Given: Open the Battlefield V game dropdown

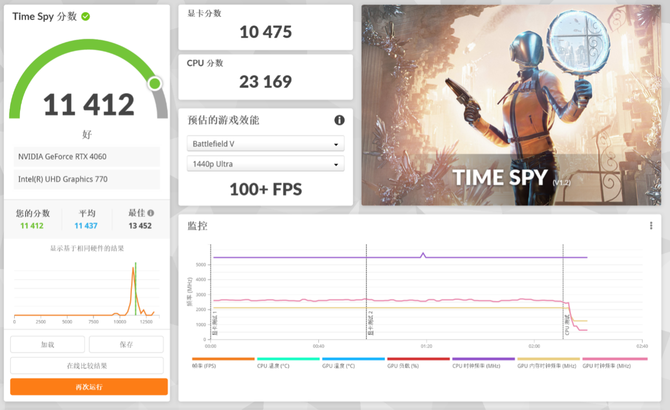Looking at the screenshot, I should pyautogui.click(x=265, y=144).
